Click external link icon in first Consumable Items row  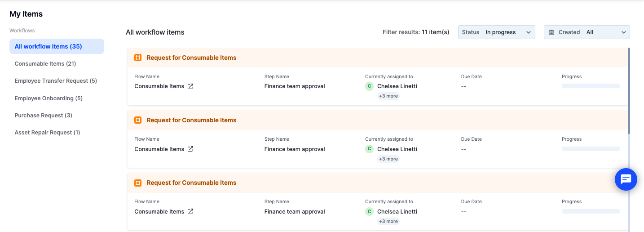tap(190, 86)
